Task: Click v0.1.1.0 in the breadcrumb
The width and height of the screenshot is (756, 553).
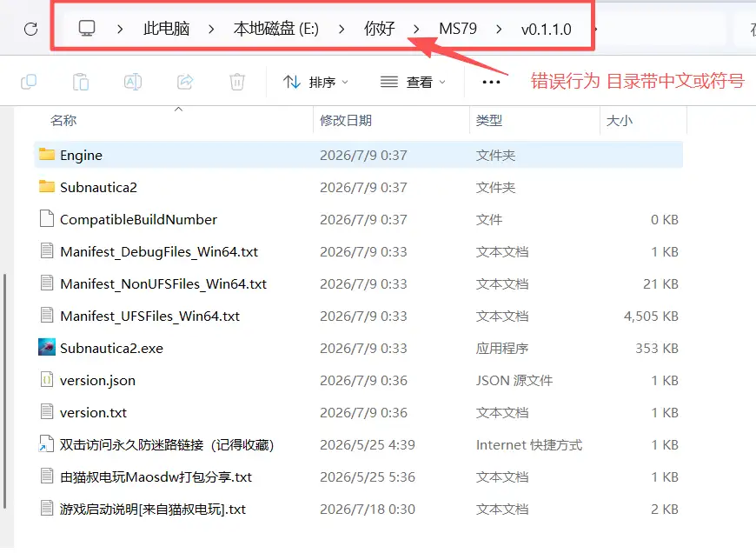Action: click(546, 30)
